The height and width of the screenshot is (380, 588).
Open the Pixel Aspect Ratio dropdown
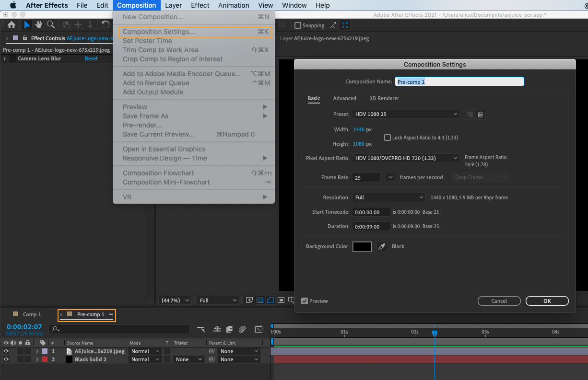(406, 158)
